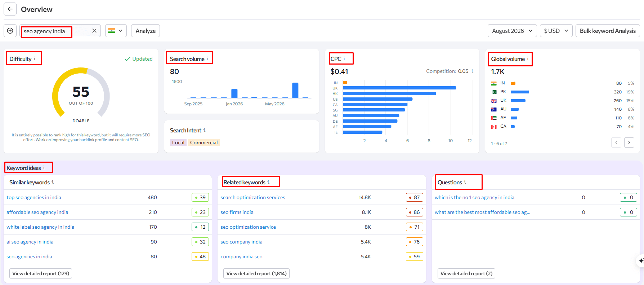The image size is (644, 285).
Task: Open 'seo optimization service' keyword
Action: (248, 227)
